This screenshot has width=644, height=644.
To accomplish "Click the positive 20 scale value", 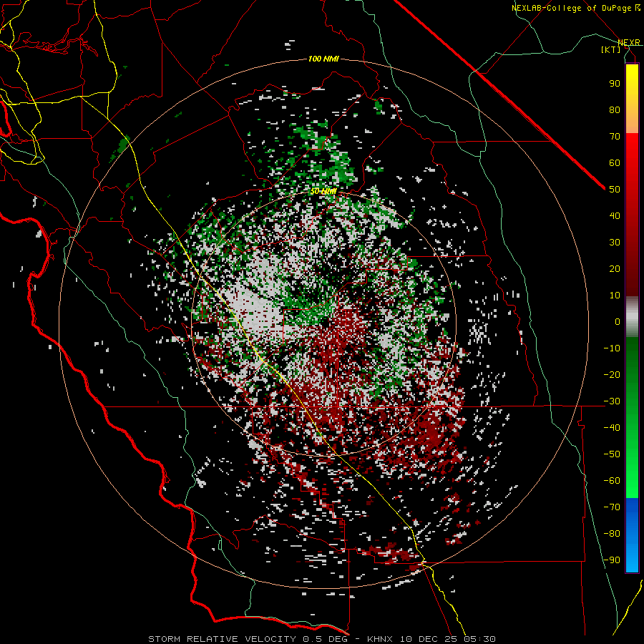I will click(x=615, y=268).
